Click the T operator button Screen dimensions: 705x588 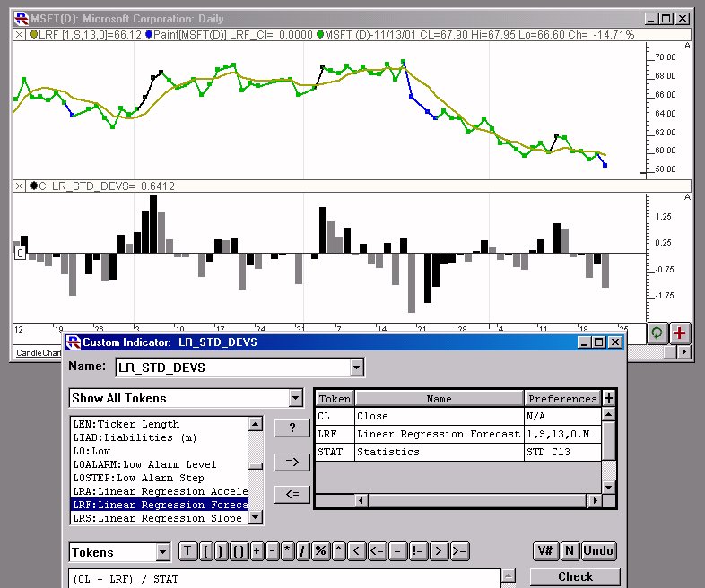point(187,551)
